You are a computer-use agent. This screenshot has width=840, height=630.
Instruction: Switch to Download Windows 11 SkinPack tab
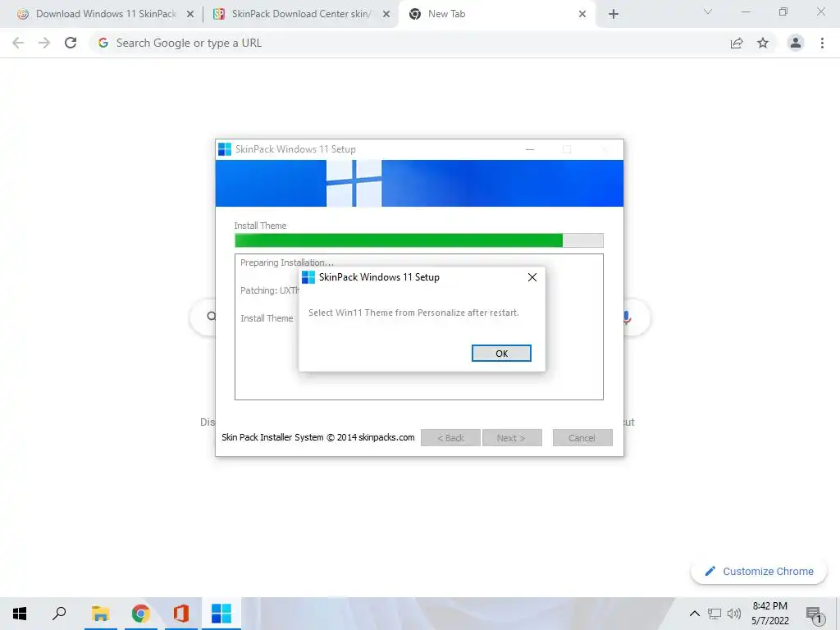(x=106, y=14)
